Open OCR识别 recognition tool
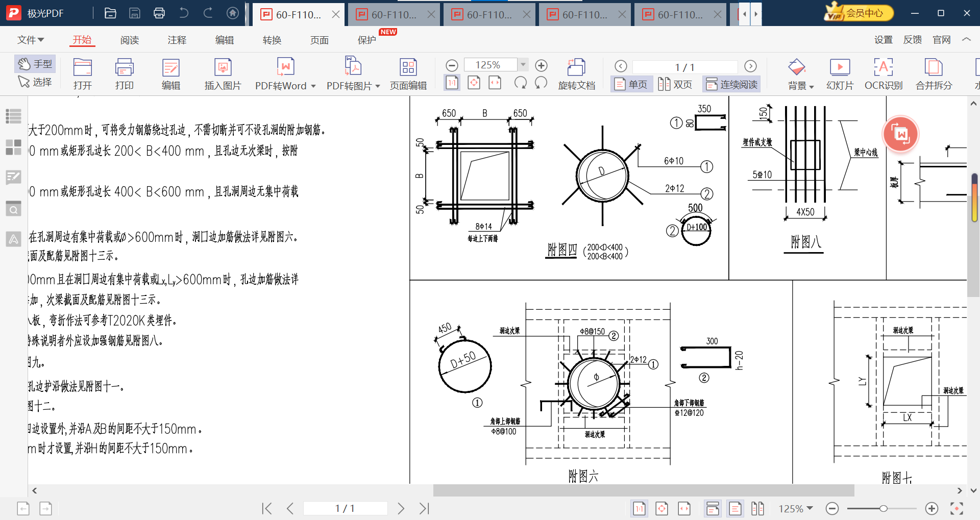The image size is (980, 520). point(884,74)
